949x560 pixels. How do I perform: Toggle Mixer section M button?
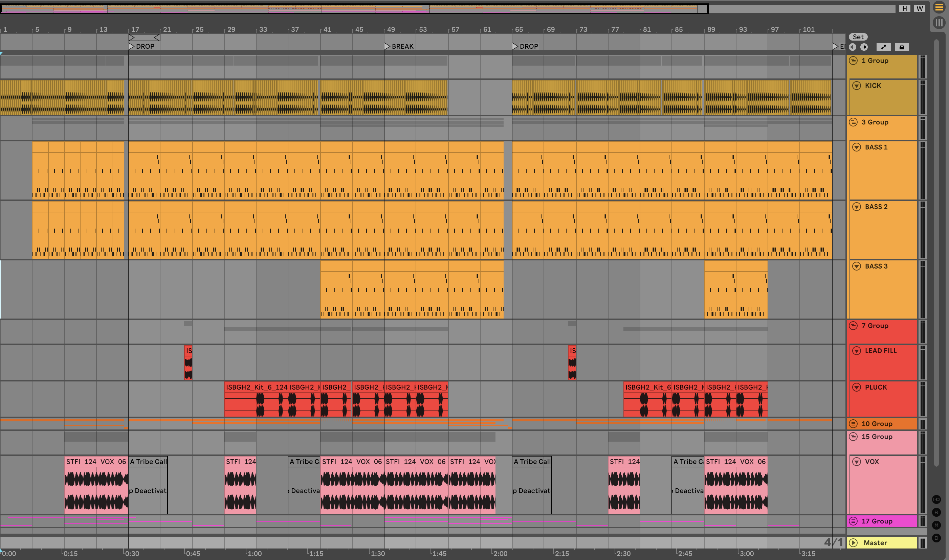(936, 525)
